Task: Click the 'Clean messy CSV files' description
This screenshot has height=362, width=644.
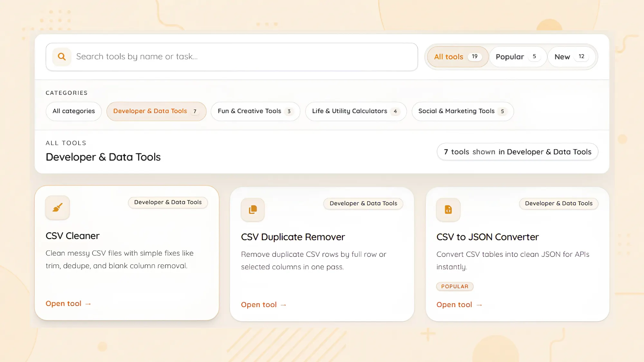Action: pos(119,259)
